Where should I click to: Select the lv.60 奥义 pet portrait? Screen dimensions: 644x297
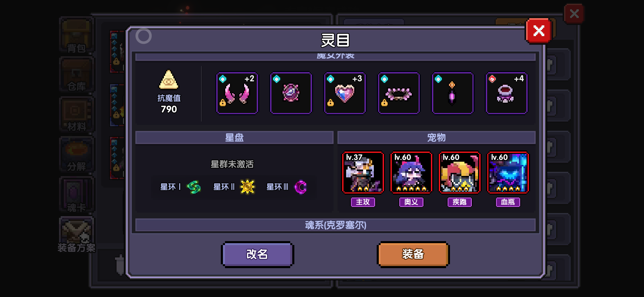coord(411,172)
